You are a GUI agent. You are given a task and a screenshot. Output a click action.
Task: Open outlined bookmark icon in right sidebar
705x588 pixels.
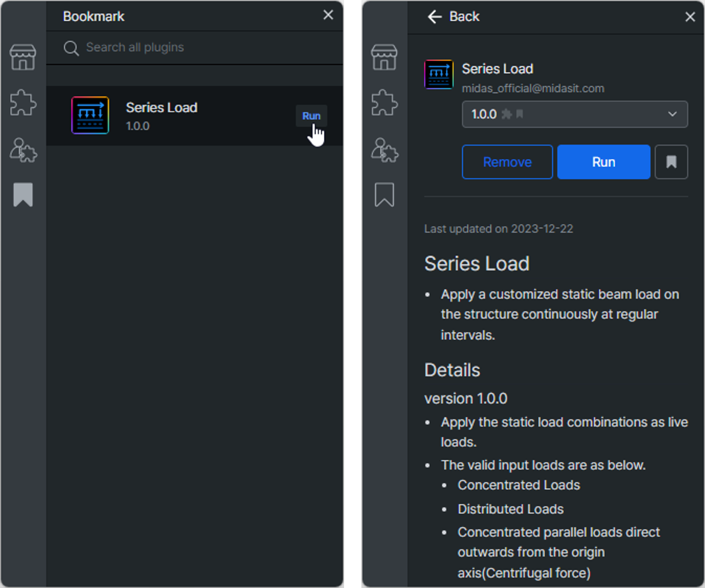[x=384, y=195]
